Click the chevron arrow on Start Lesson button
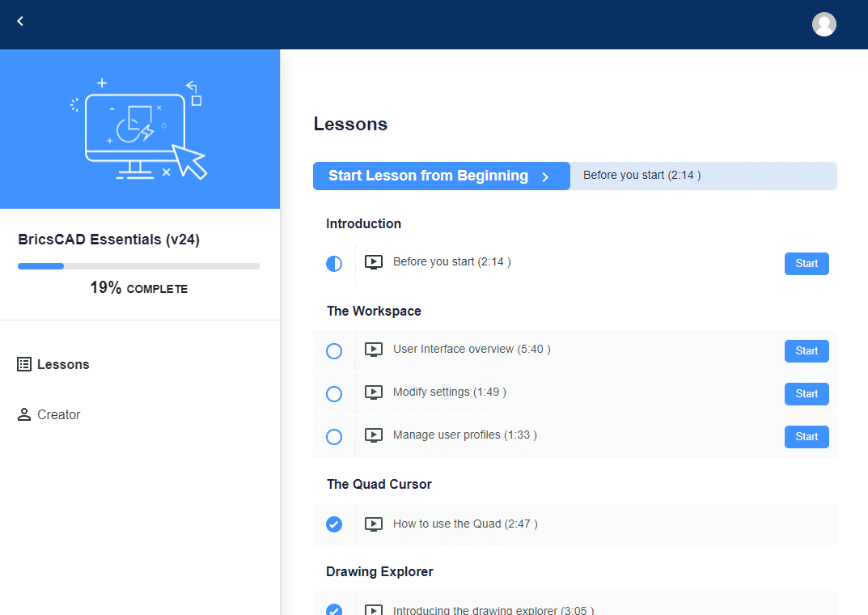Viewport: 868px width, 615px height. [545, 176]
